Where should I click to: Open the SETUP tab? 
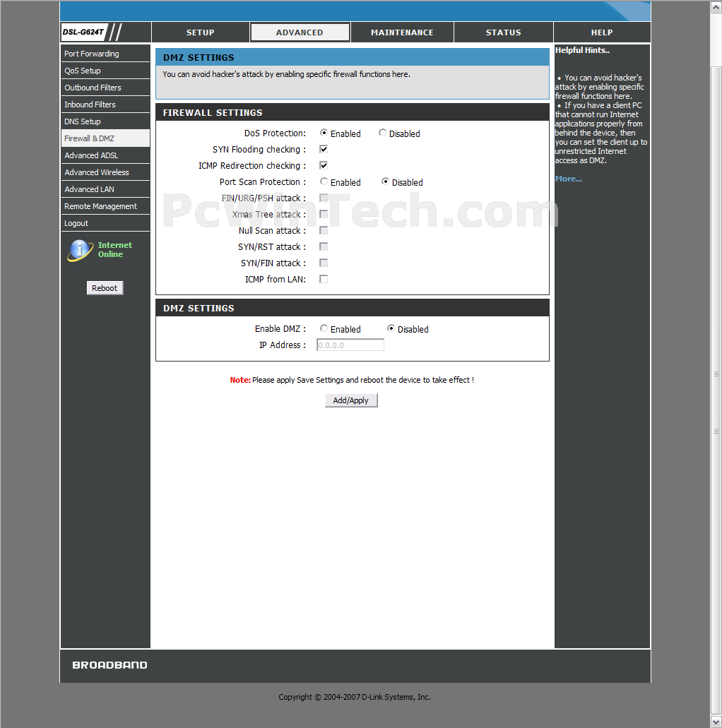(x=200, y=32)
